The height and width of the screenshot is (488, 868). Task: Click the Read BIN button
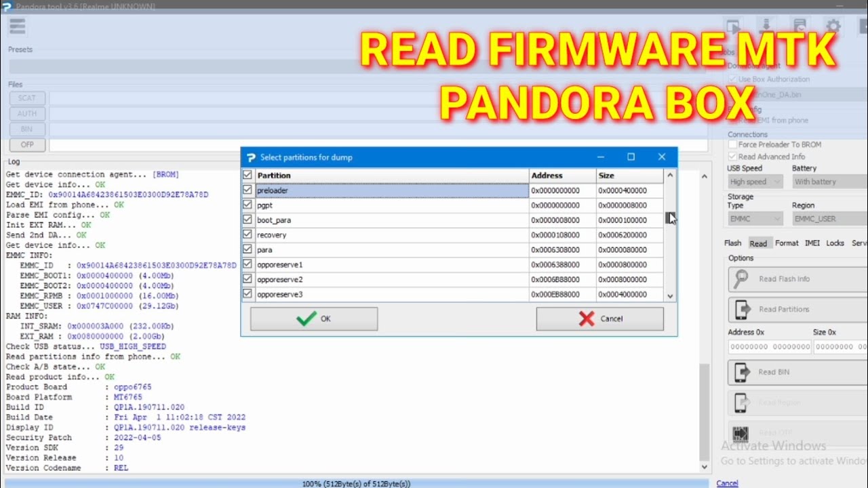[797, 372]
